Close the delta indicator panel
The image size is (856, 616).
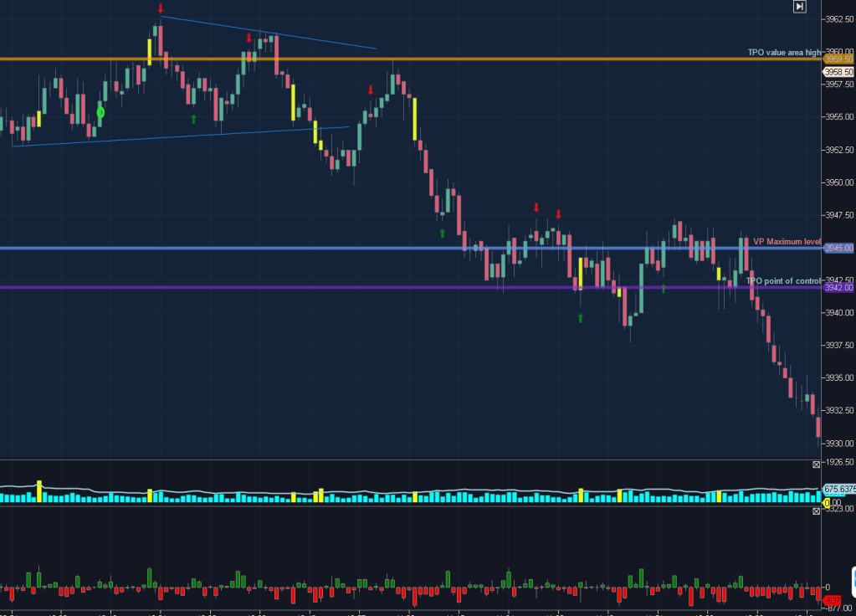pos(817,511)
